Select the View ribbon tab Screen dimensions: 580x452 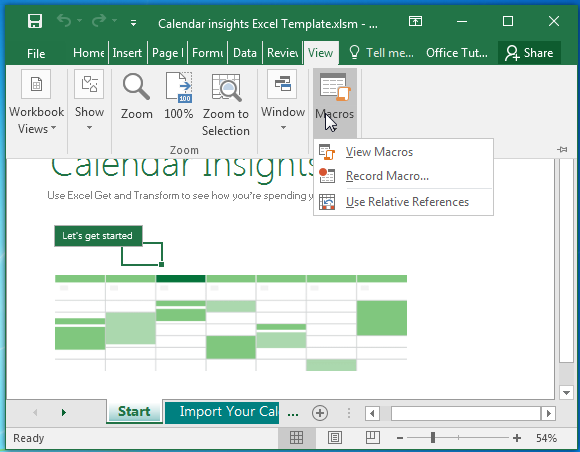[x=321, y=53]
